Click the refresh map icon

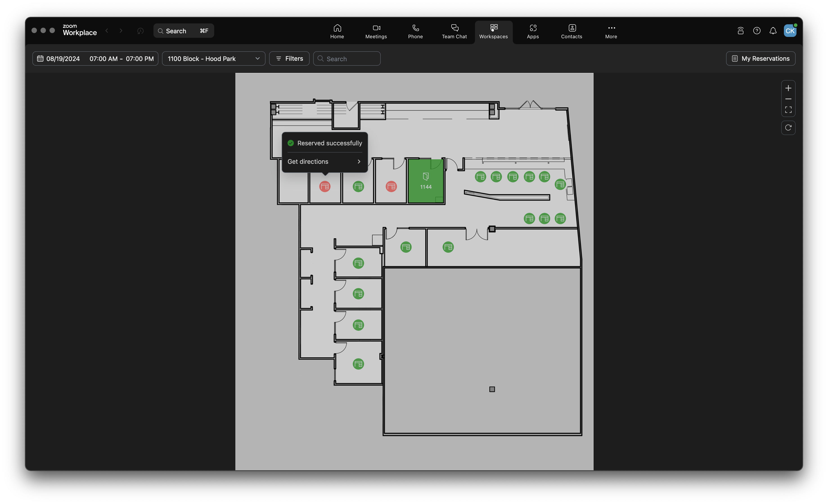click(788, 128)
